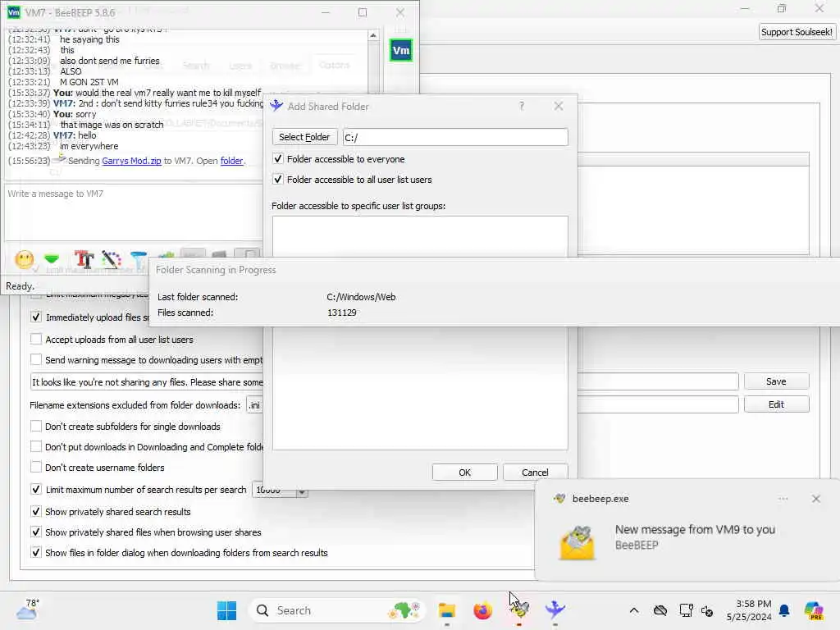Click the file-transfer arrow icon beside Sending message
The width and height of the screenshot is (840, 630).
[61, 158]
